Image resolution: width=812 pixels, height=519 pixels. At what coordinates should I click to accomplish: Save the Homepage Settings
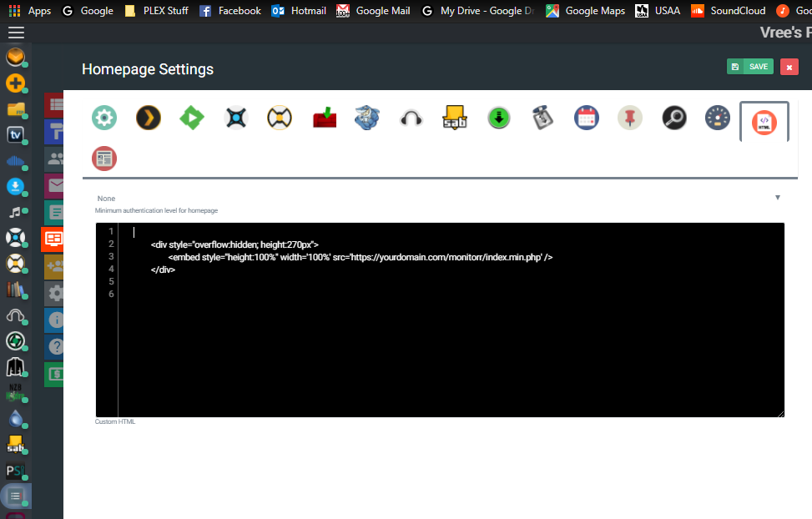coord(749,65)
